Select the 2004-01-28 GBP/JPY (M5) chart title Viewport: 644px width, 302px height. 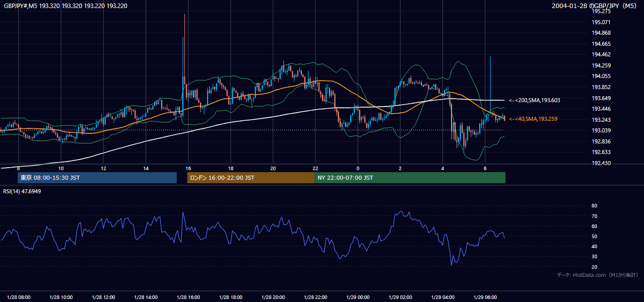595,6
